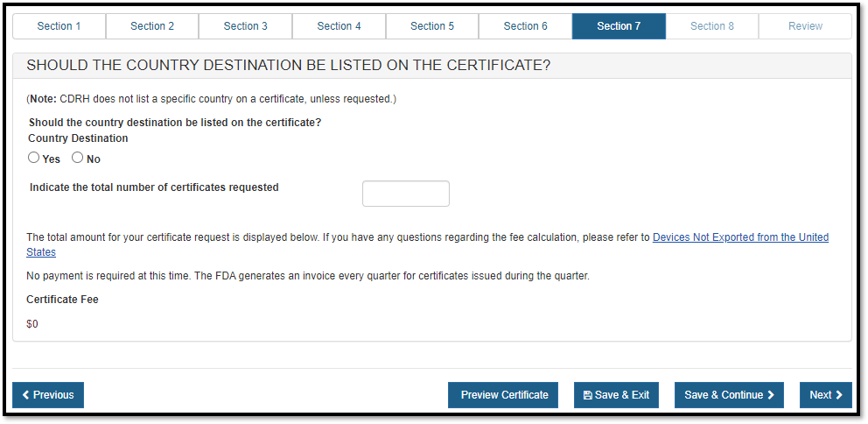Open the Section 8 tab
Viewport: 868px width, 424px height.
[x=712, y=26]
